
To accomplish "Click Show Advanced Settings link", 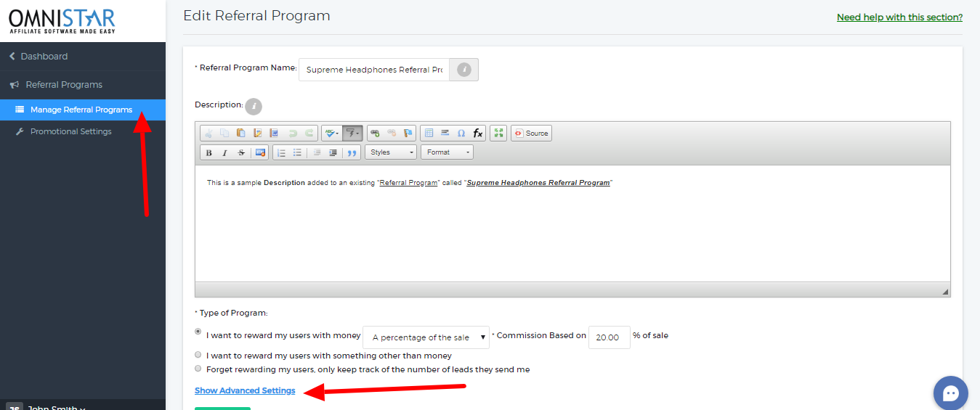I will 245,390.
